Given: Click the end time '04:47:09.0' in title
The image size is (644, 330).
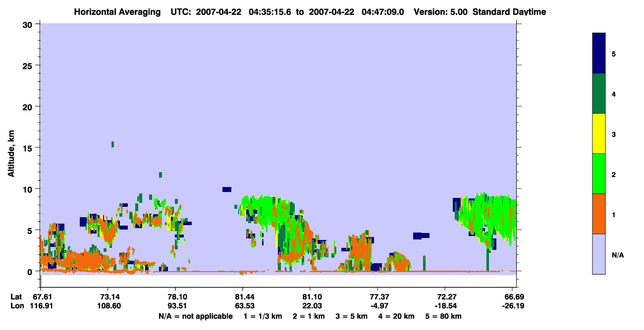Looking at the screenshot, I should [384, 12].
